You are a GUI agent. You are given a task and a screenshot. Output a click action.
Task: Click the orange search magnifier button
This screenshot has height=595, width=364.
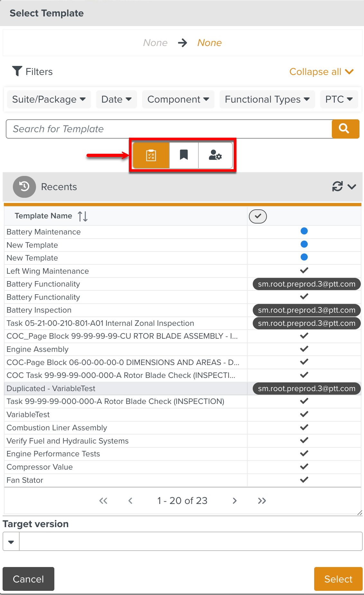[x=345, y=129]
